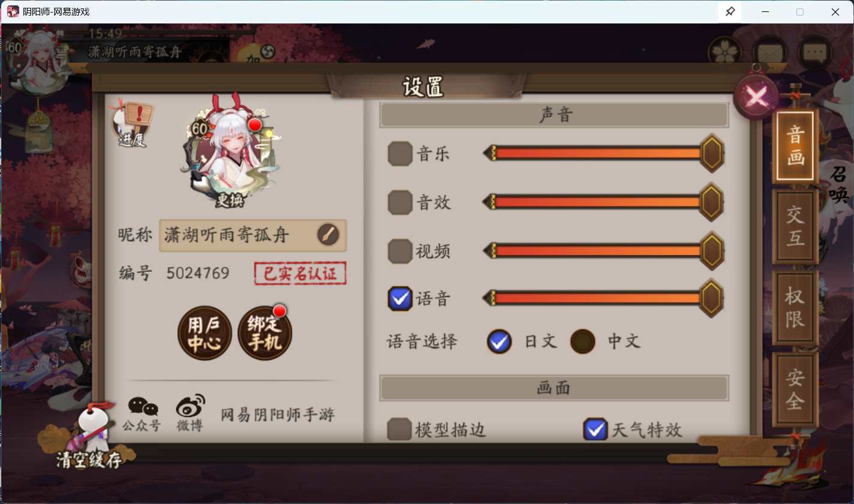854x504 pixels.
Task: Switch to the 交互 tab
Action: (x=795, y=227)
